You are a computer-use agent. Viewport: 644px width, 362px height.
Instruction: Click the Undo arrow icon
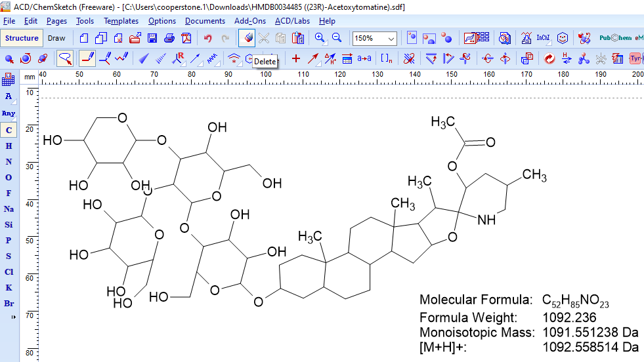tap(208, 38)
